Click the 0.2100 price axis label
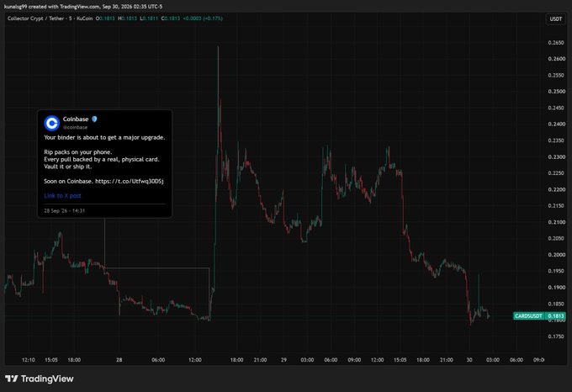This screenshot has width=572, height=392. pyautogui.click(x=556, y=222)
